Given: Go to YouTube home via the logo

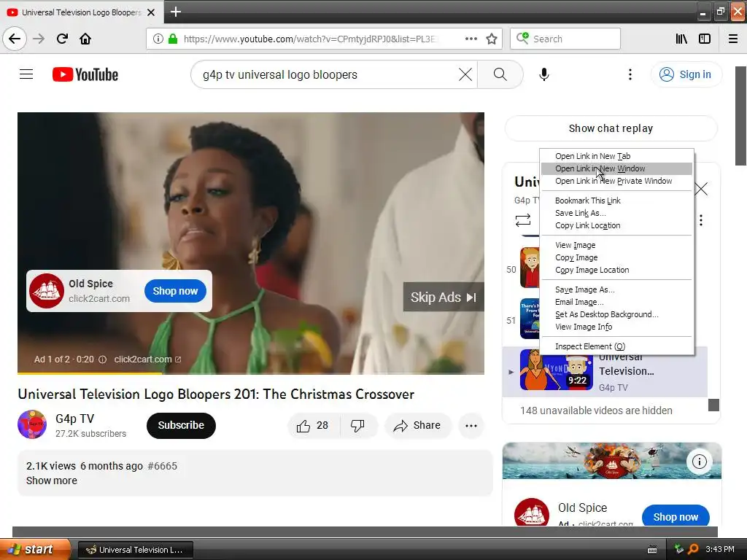Looking at the screenshot, I should (85, 74).
